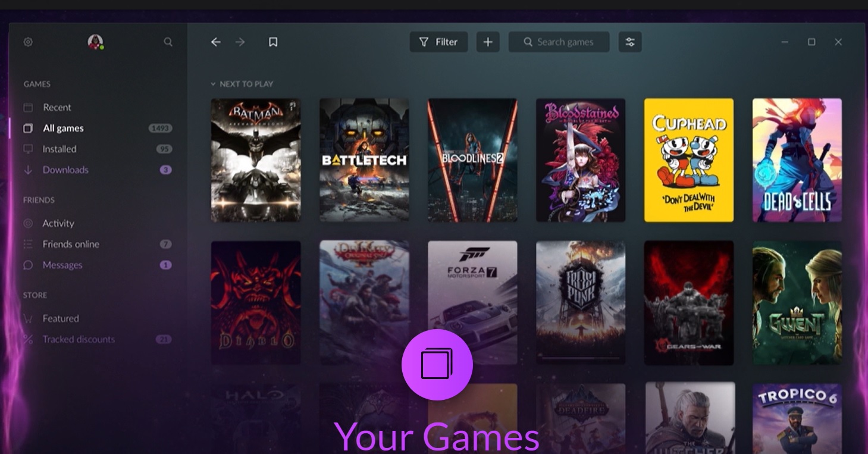Open the Battletech game cover
Screen dimensions: 868x454
pos(364,160)
